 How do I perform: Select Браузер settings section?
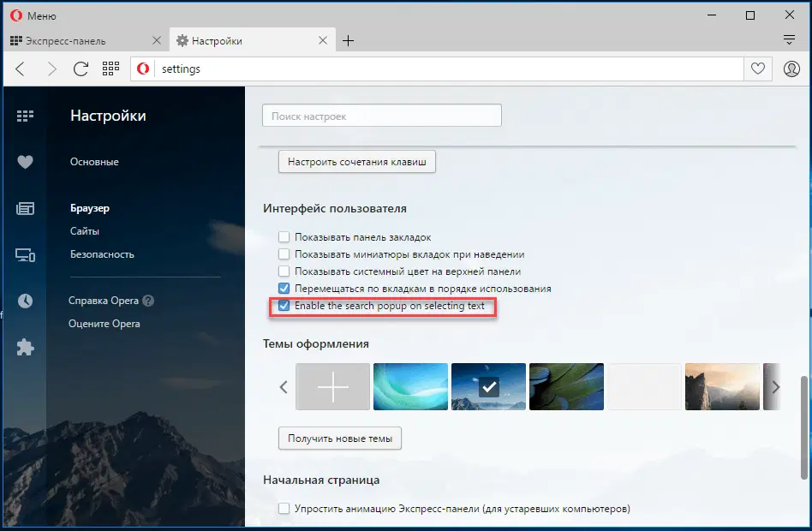coord(90,208)
